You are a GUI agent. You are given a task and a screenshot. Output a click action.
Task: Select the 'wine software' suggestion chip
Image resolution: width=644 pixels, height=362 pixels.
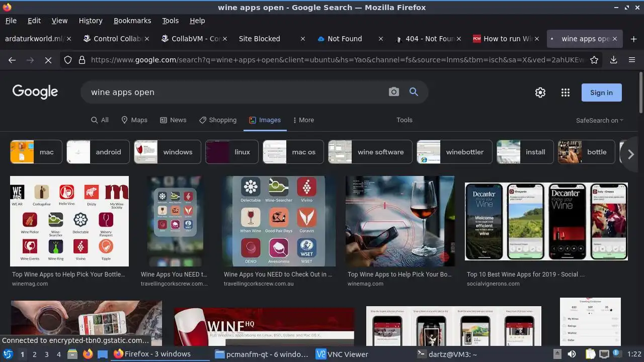pyautogui.click(x=370, y=152)
